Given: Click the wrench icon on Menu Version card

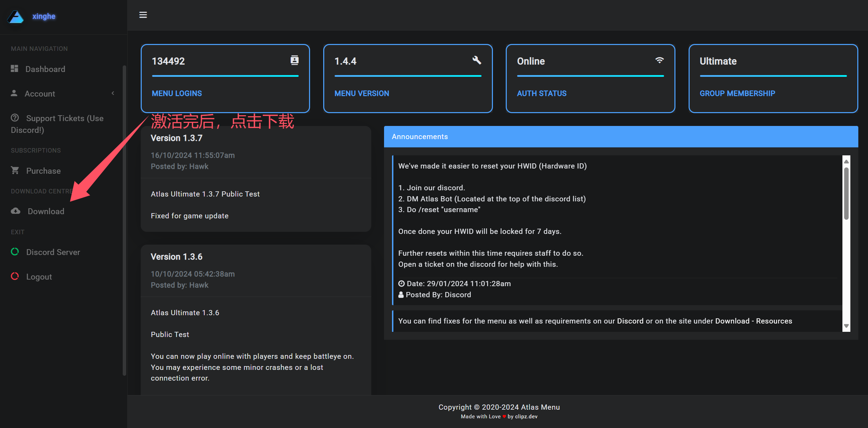Looking at the screenshot, I should (x=477, y=60).
